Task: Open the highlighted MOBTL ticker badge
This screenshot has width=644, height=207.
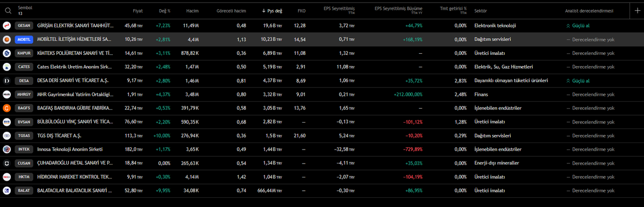Action: click(x=24, y=39)
